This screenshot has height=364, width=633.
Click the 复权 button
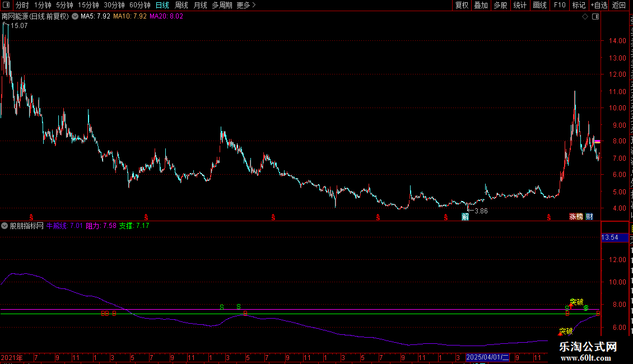click(462, 5)
